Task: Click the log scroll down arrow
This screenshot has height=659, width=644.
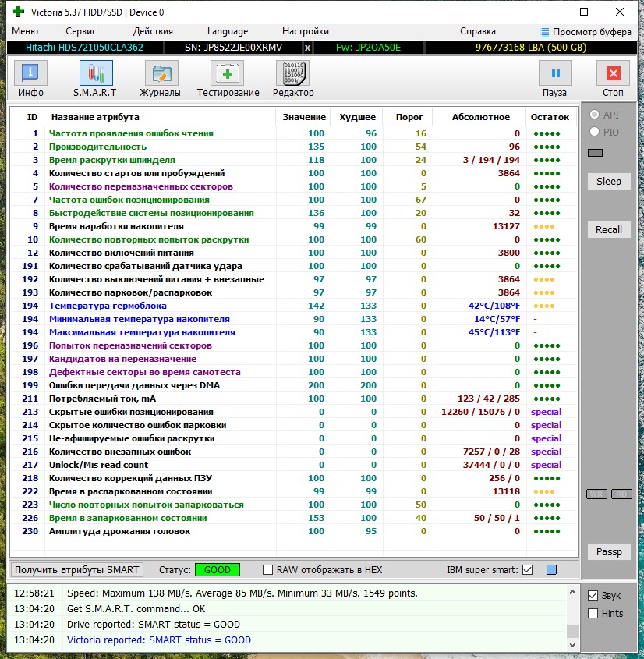Action: click(x=572, y=644)
